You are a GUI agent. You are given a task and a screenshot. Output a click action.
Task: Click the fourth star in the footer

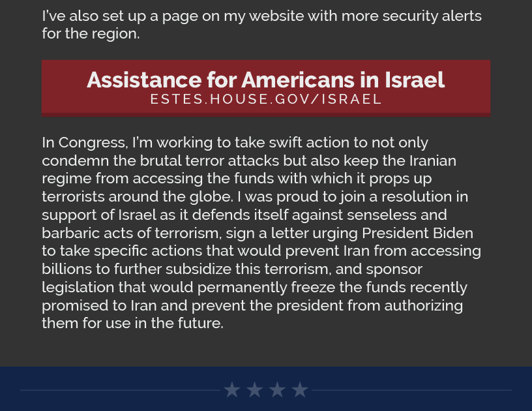point(300,390)
